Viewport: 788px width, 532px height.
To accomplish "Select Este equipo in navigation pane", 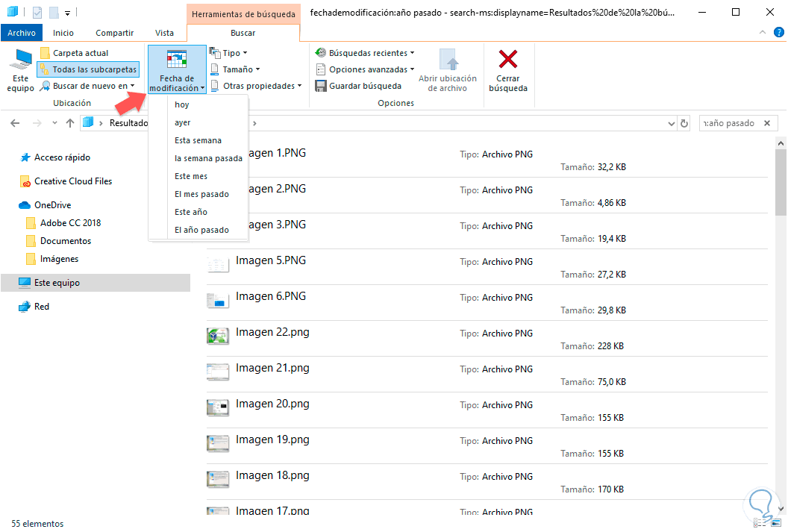I will point(96,283).
